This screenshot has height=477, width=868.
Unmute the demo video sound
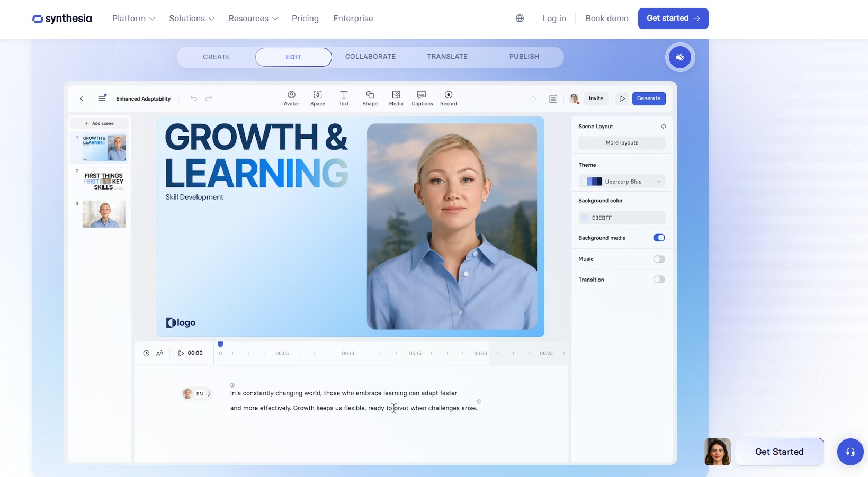[680, 57]
